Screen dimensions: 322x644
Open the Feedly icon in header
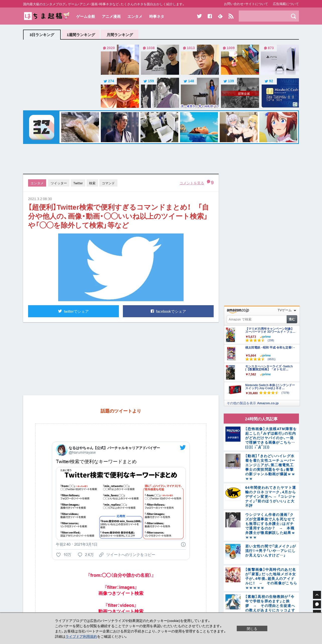(x=220, y=16)
